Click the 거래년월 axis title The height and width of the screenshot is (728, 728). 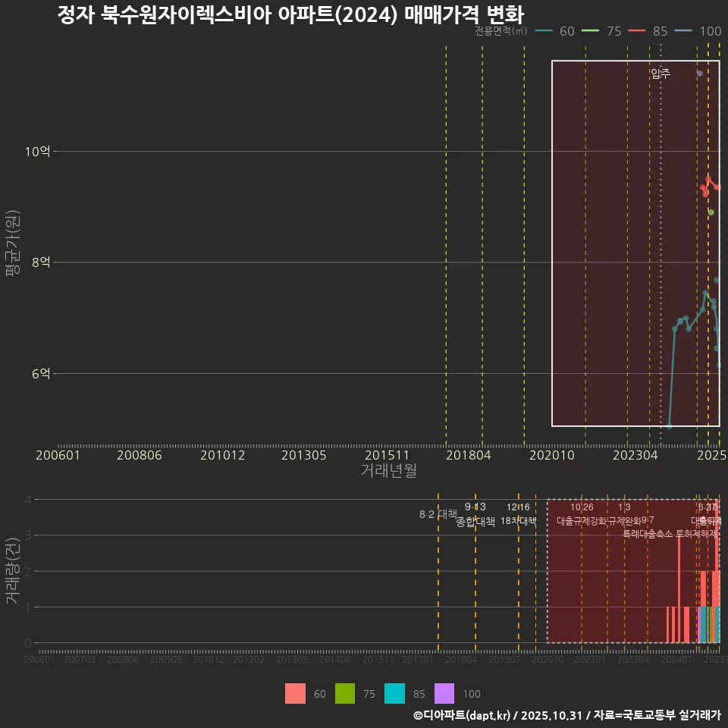coord(386,471)
